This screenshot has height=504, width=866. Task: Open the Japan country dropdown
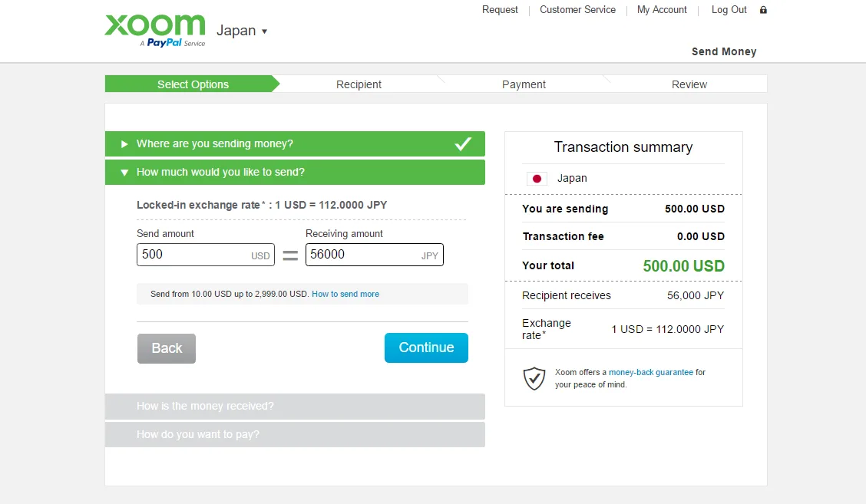pos(242,31)
